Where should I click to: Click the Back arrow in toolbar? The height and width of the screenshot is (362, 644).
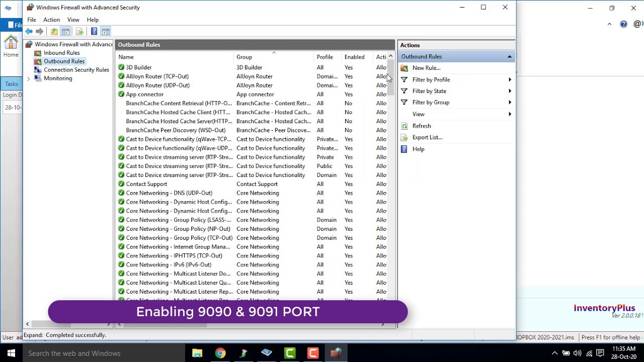point(29,32)
